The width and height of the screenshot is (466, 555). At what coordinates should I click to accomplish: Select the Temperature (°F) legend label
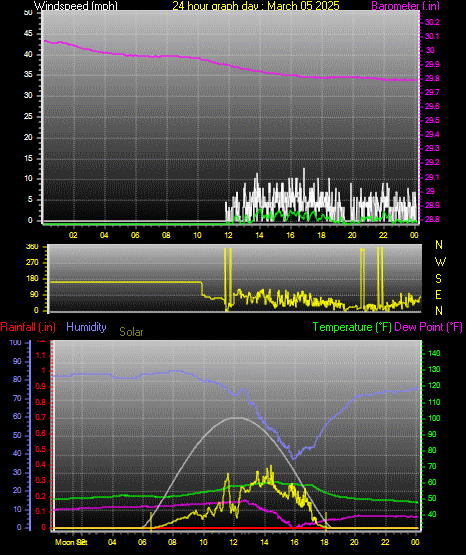[352, 327]
